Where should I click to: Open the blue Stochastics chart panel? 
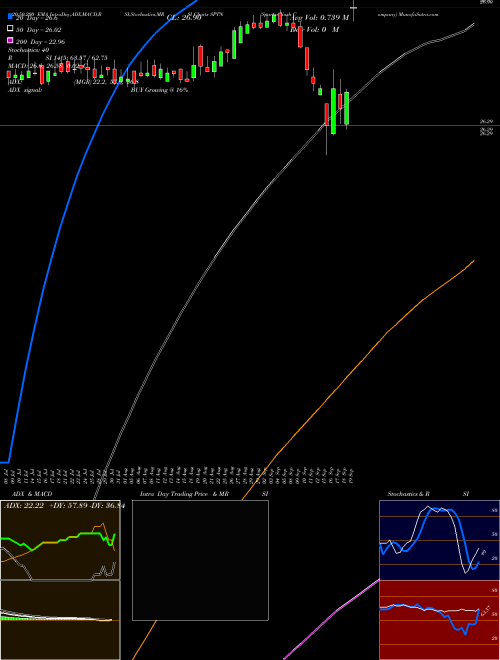pyautogui.click(x=439, y=540)
